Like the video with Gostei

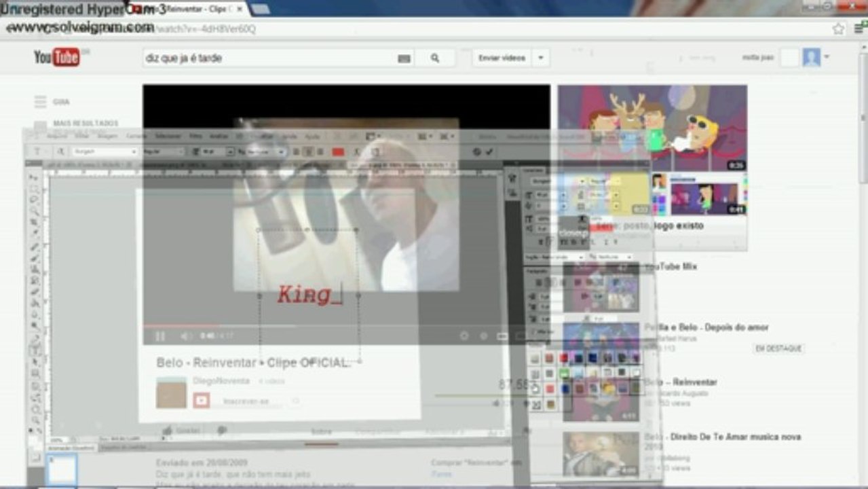click(x=182, y=431)
